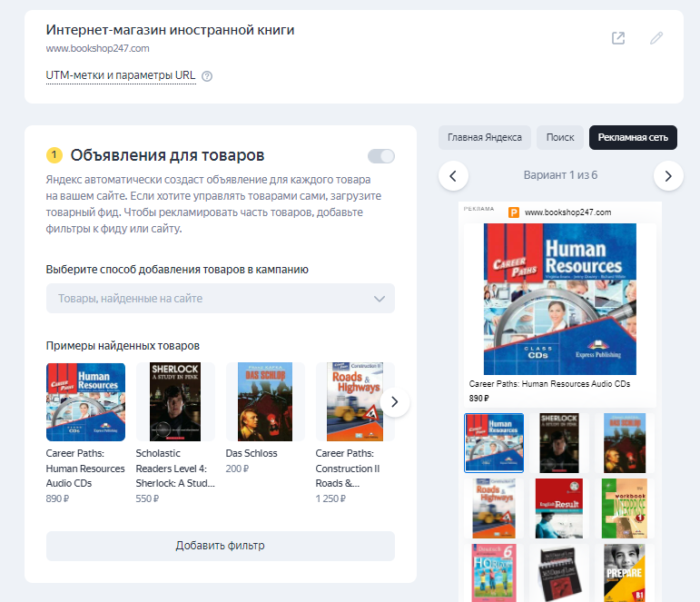The height and width of the screenshot is (602, 700).
Task: Switch to Поиск preview tab
Action: [x=560, y=137]
